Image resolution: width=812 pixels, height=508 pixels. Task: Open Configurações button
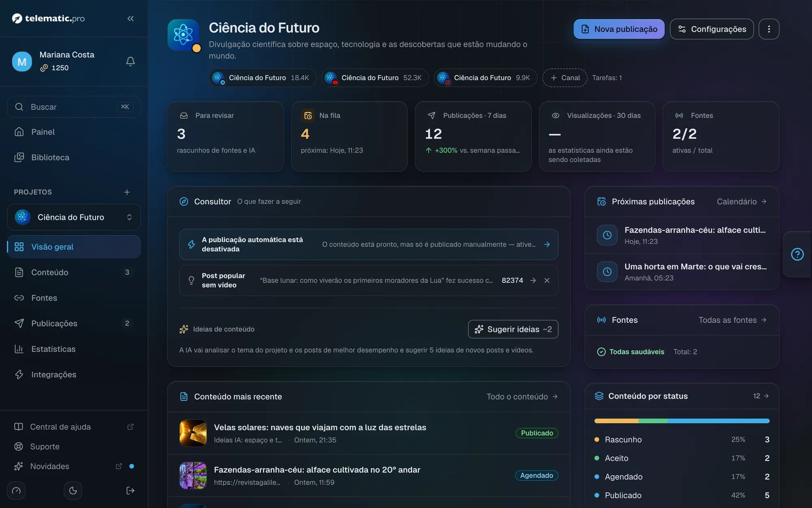(x=712, y=29)
